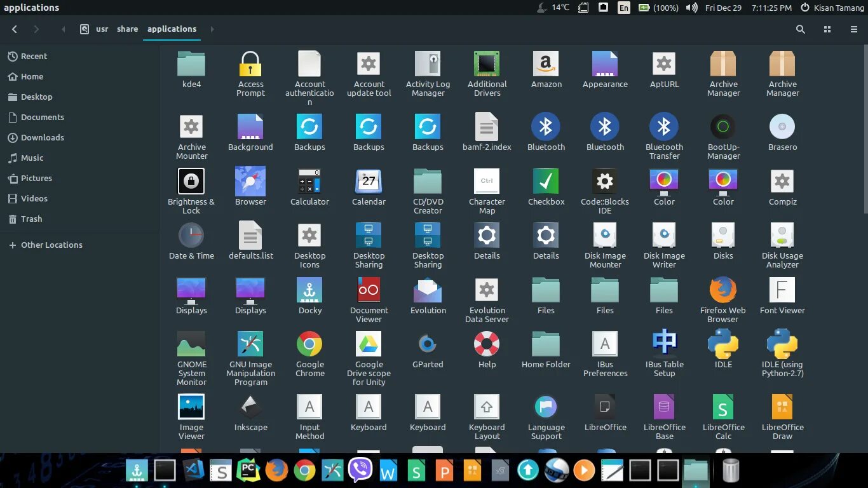Select the Google Chrome launcher in file list

tap(309, 344)
